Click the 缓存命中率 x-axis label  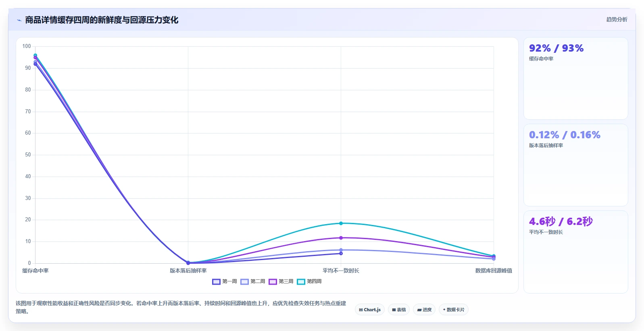tap(35, 271)
